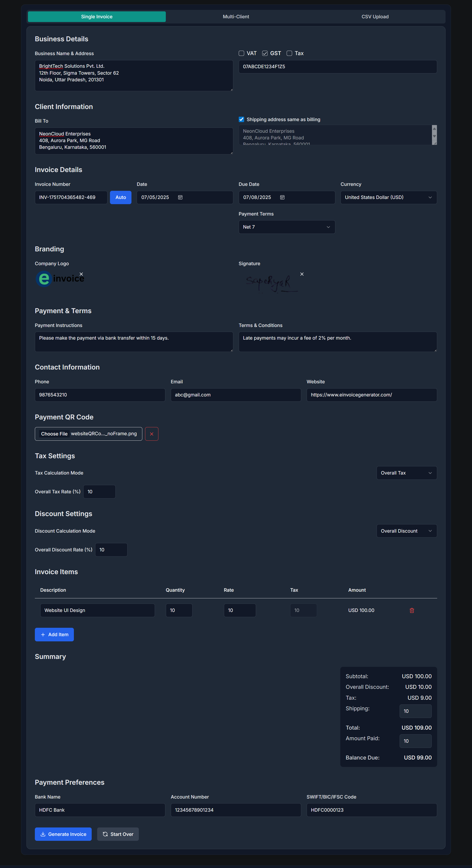Change Payment Terms from Net 7
The height and width of the screenshot is (868, 472).
[286, 227]
